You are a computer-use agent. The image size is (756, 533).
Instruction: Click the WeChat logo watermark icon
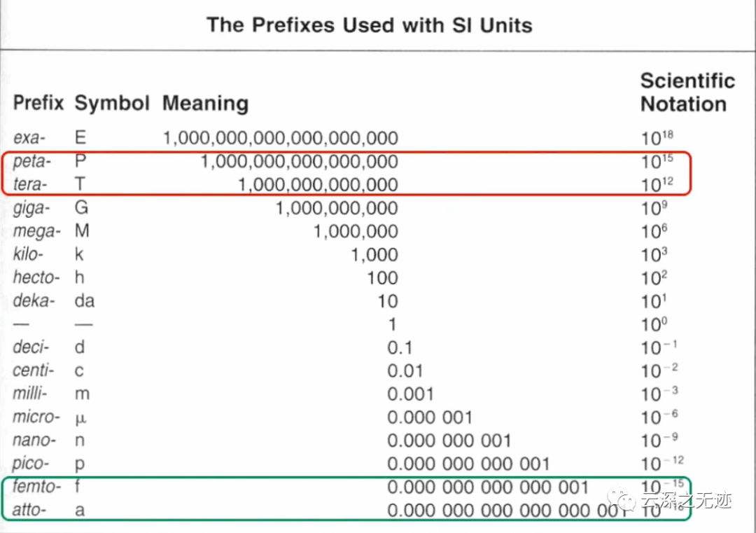622,500
